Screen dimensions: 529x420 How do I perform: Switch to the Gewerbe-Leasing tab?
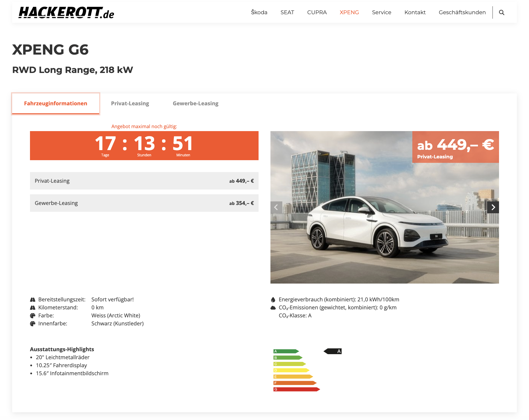(195, 104)
